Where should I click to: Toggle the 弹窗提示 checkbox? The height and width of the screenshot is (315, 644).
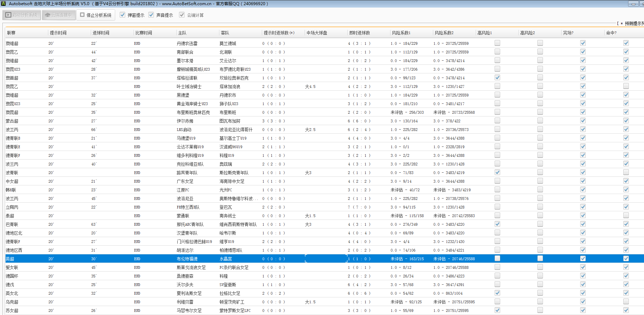[122, 15]
